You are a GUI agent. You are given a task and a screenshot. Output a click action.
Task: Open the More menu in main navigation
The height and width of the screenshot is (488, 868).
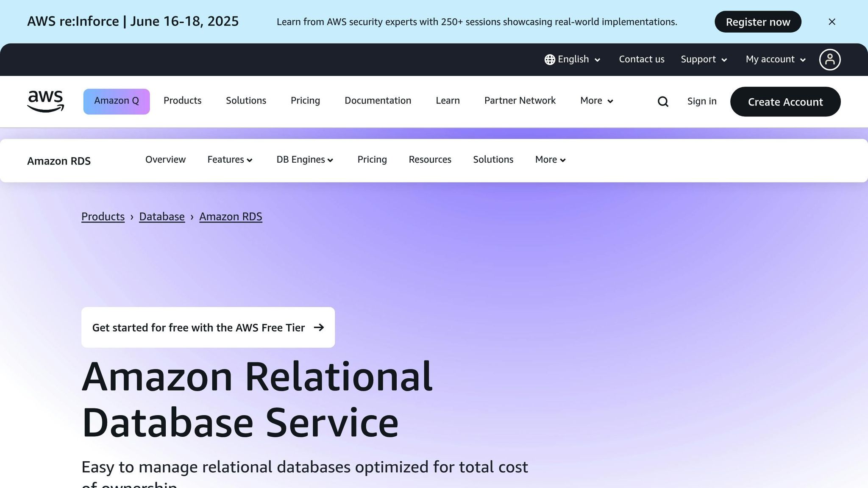(x=596, y=101)
